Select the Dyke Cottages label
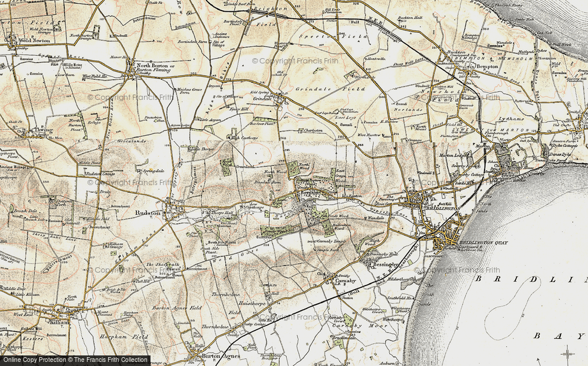This screenshot has width=588, height=366. 564,146
